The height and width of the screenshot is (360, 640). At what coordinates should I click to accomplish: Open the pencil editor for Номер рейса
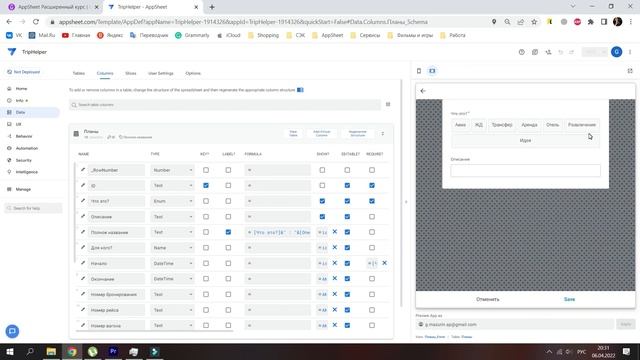click(83, 310)
